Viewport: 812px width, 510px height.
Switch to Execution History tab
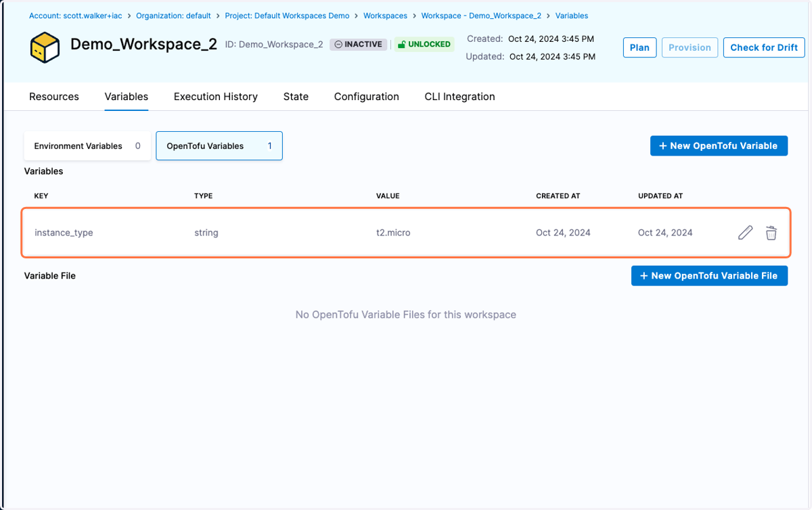[x=216, y=97]
